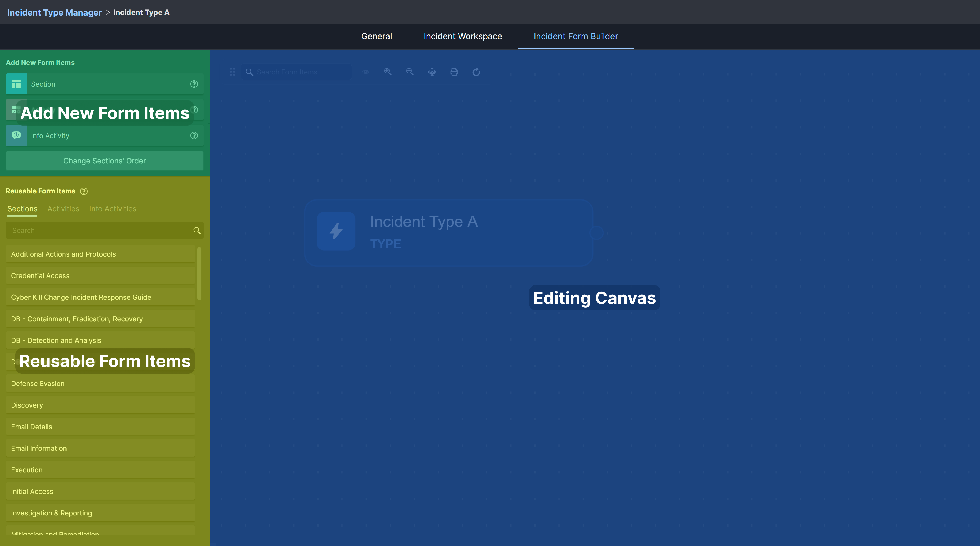Go to Incident Type Manager breadcrumb link
This screenshot has width=980, height=546.
coord(54,13)
